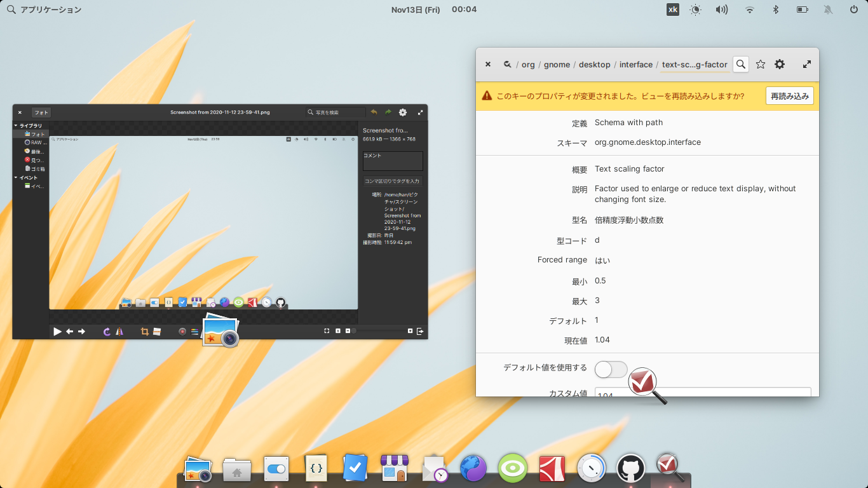Screen dimensions: 868x488
Task: Collapse the ライブラリ section in Photos sidebar
Action: pos(16,126)
